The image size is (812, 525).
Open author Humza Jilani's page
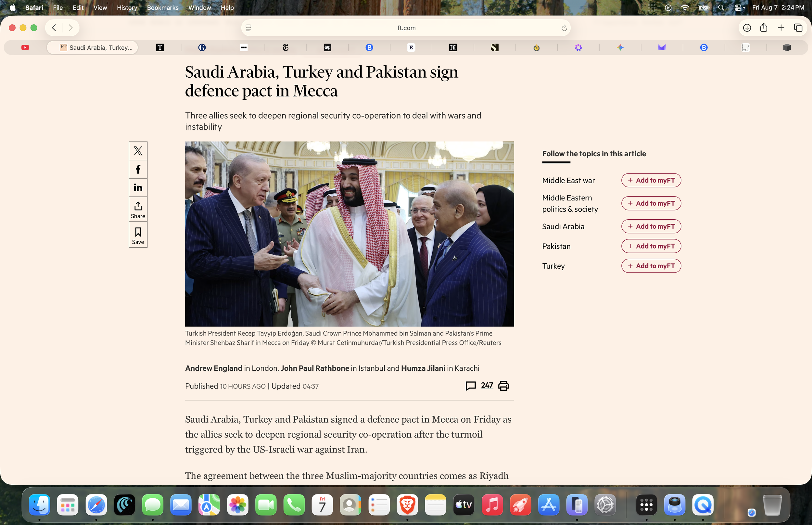pyautogui.click(x=423, y=368)
